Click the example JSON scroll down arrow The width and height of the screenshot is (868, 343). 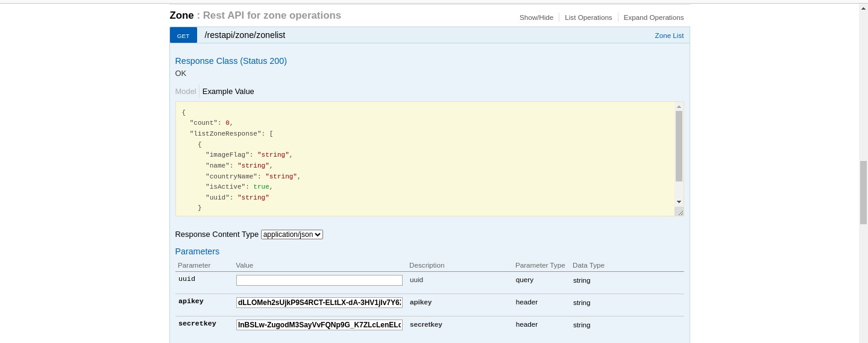coord(679,202)
